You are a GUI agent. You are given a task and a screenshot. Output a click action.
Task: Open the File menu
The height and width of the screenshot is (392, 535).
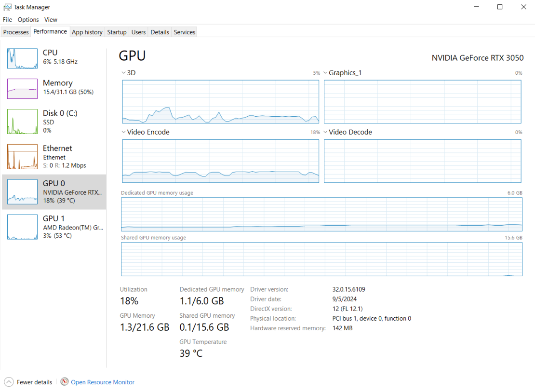(7, 20)
